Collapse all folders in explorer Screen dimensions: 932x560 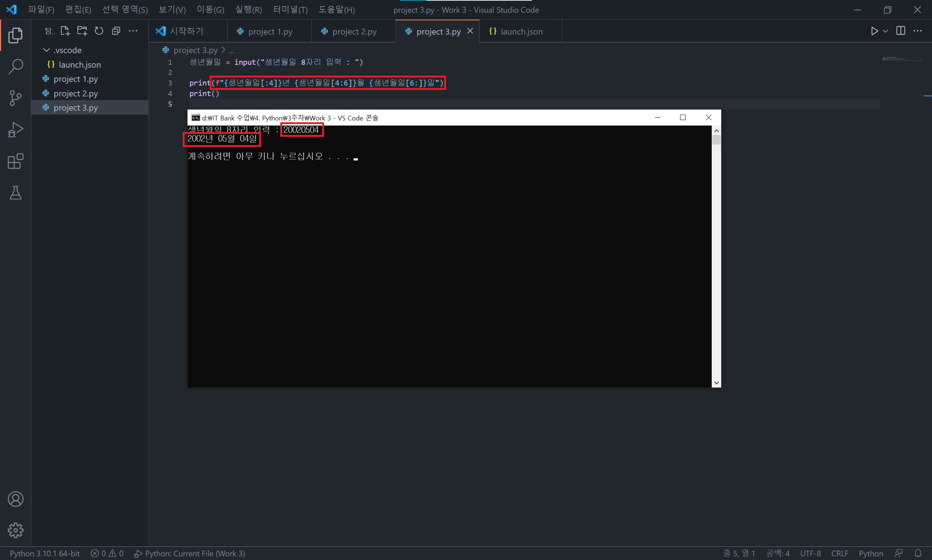[116, 31]
